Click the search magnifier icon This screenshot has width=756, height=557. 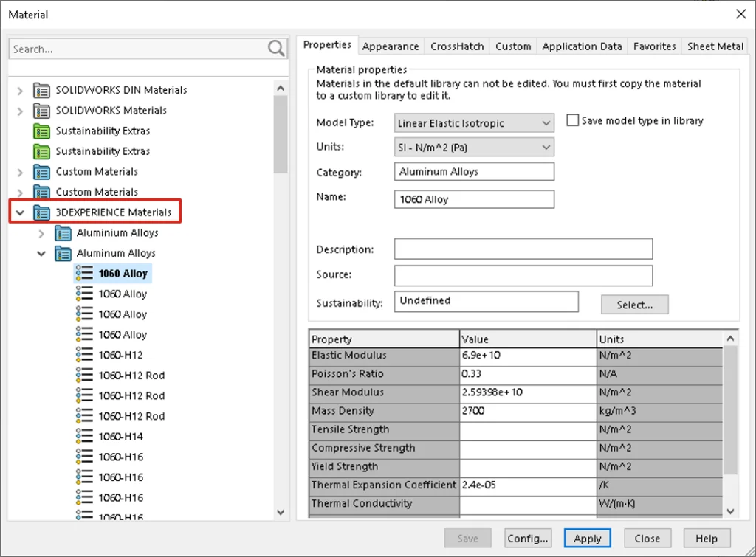276,49
